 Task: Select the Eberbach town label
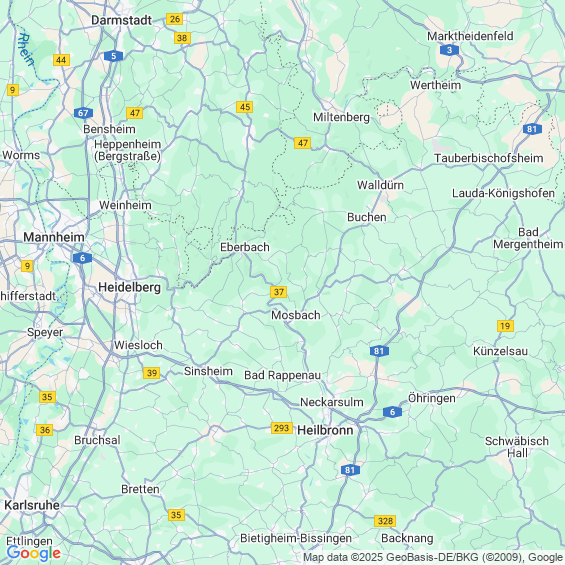245,247
